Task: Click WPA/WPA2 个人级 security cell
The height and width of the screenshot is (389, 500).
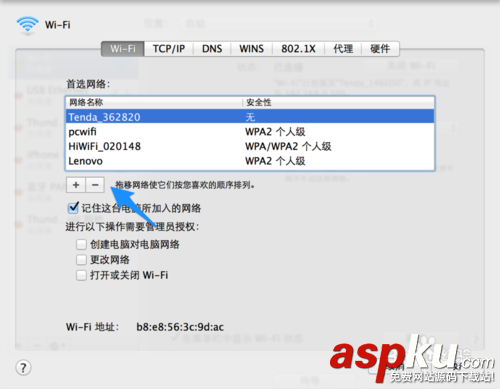Action: 288,146
